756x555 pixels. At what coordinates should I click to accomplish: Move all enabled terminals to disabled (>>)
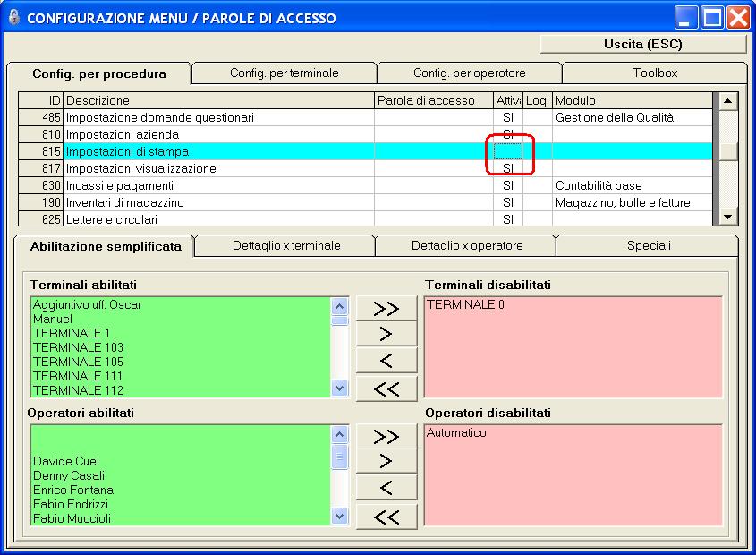(386, 308)
